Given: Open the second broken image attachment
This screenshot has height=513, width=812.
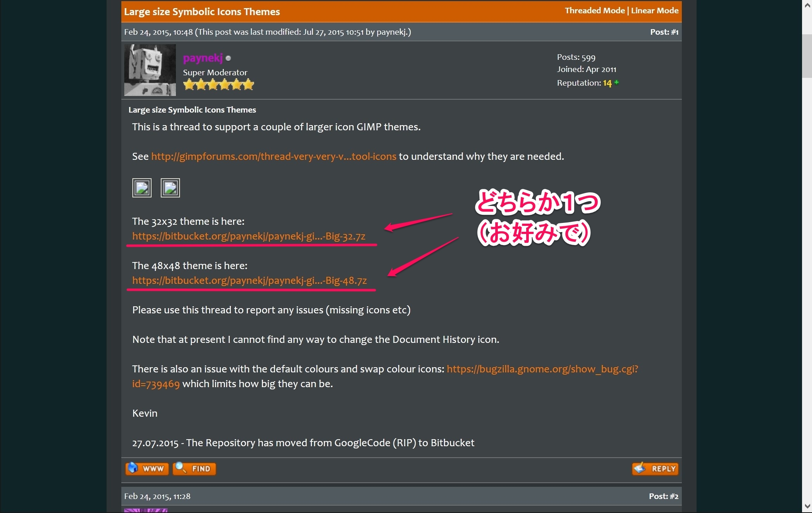Looking at the screenshot, I should coord(170,188).
